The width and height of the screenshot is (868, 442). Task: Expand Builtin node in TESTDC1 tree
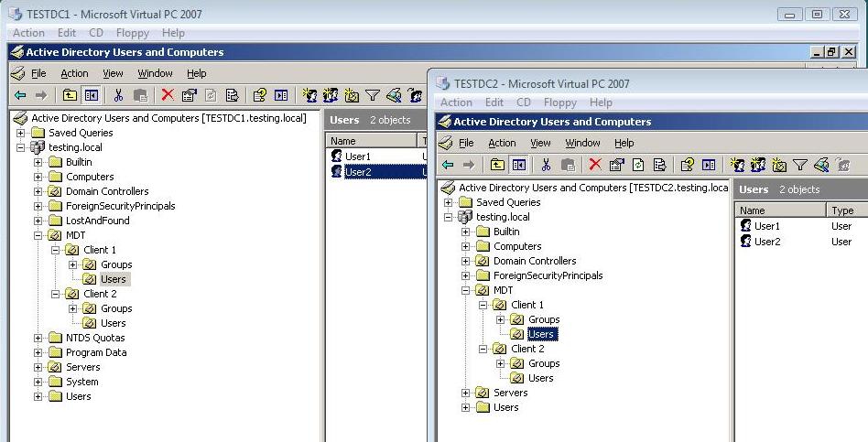coord(38,162)
